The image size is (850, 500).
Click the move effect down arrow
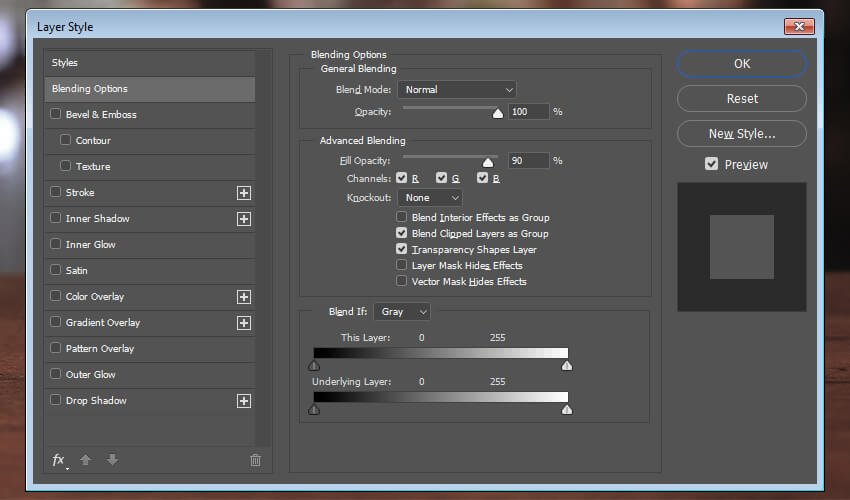(112, 460)
